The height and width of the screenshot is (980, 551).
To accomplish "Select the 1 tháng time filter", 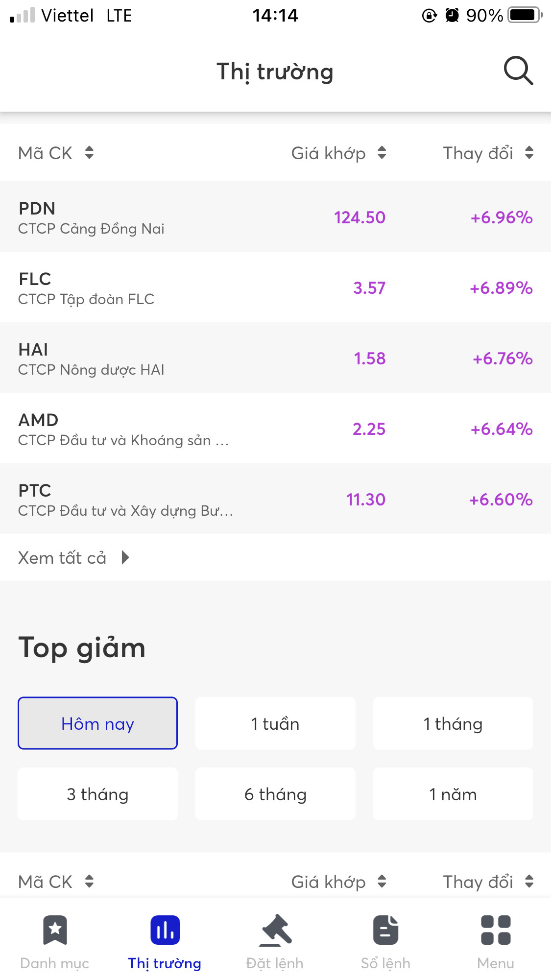I will (x=453, y=723).
